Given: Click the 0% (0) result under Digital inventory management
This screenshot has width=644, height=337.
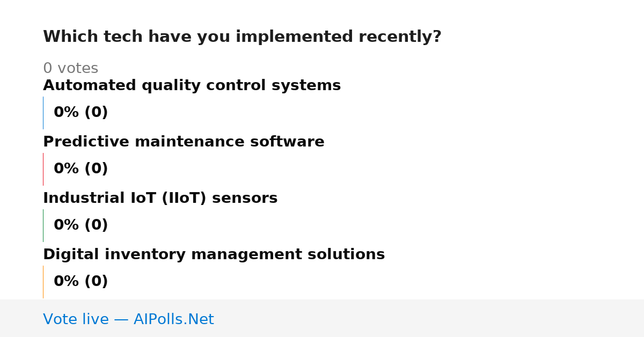Looking at the screenshot, I should point(80,282).
